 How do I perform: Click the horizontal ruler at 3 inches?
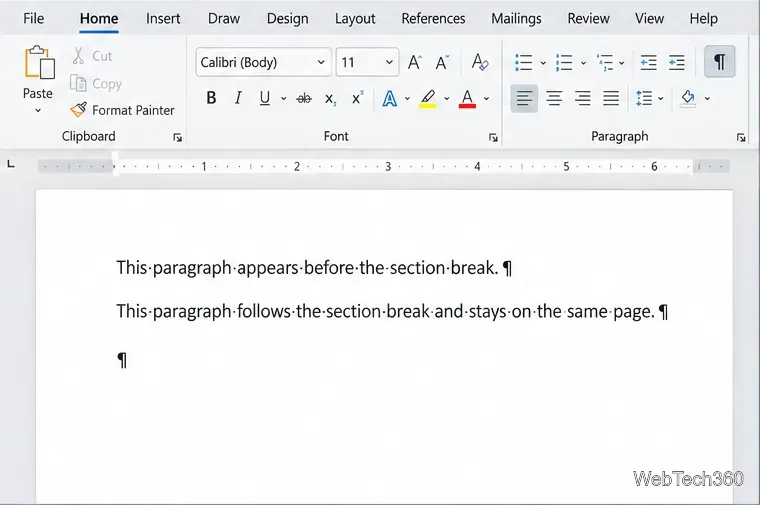[x=388, y=167]
